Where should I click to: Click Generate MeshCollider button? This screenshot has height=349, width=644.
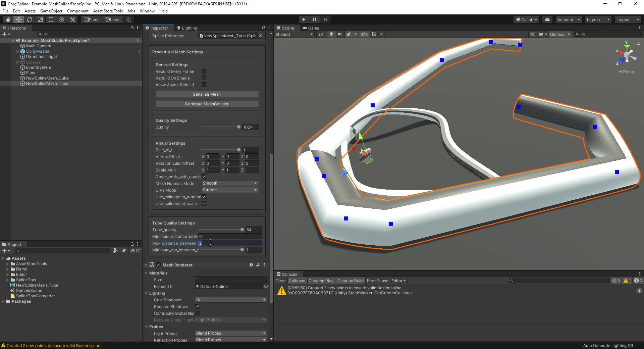pyautogui.click(x=207, y=104)
